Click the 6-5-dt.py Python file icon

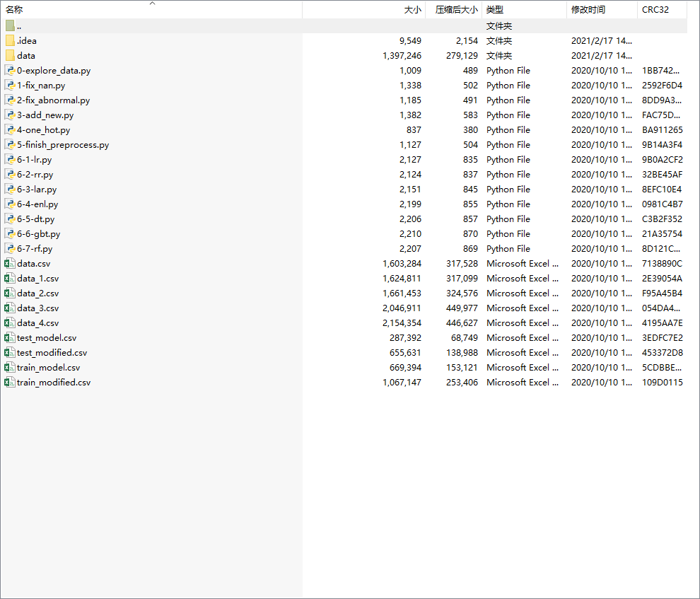pyautogui.click(x=10, y=219)
